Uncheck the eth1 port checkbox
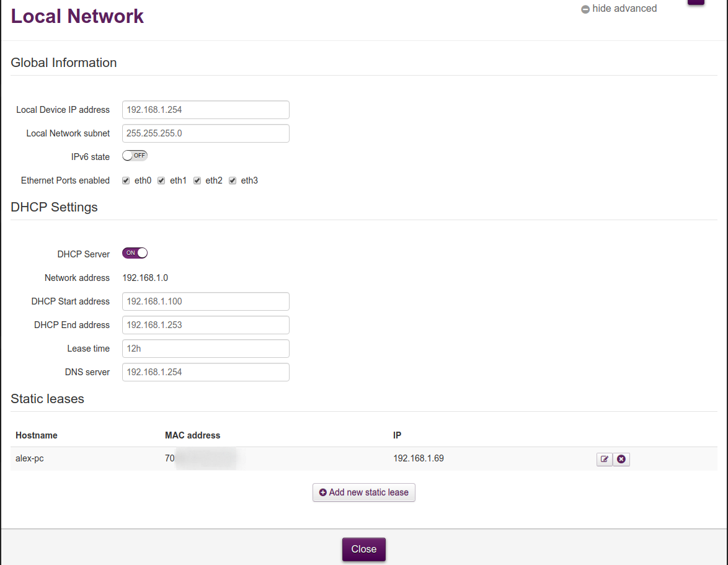The image size is (728, 565). pyautogui.click(x=161, y=180)
